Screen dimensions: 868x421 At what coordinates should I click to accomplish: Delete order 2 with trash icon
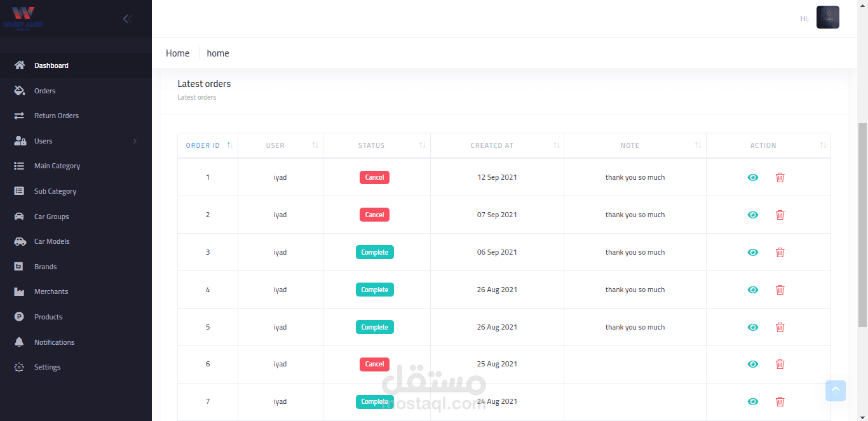[x=780, y=215]
